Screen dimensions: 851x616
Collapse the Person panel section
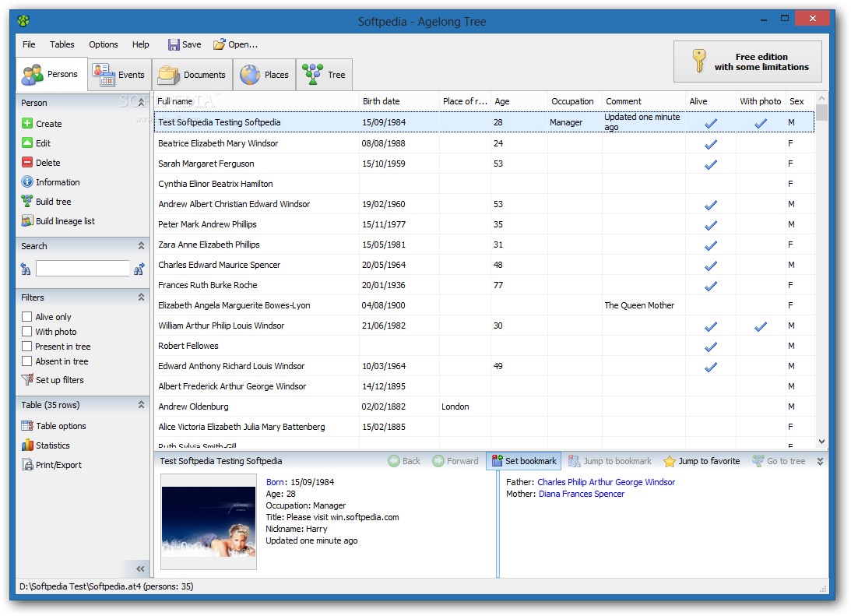coord(141,103)
